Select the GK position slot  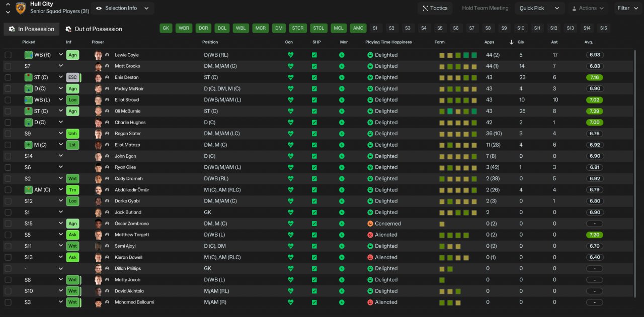166,28
